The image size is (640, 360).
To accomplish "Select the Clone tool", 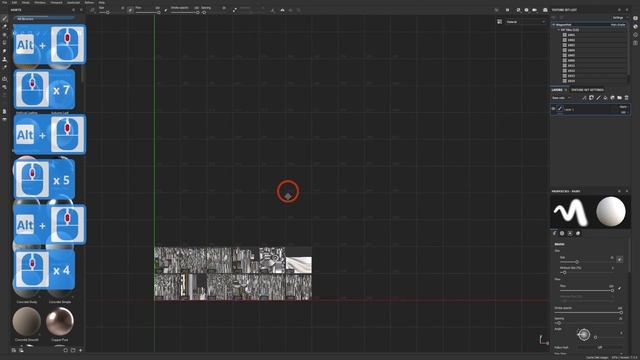I will click(4, 59).
